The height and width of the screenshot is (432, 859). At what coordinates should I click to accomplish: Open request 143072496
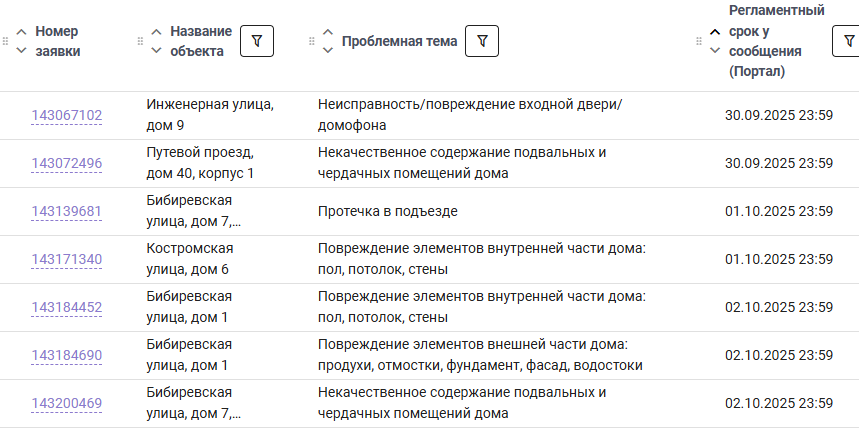click(x=67, y=164)
